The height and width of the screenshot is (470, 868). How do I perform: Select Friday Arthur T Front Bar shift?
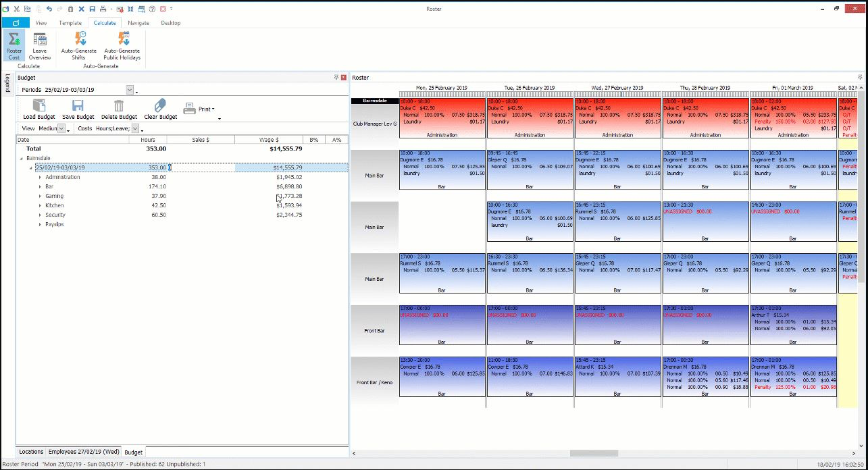point(794,325)
